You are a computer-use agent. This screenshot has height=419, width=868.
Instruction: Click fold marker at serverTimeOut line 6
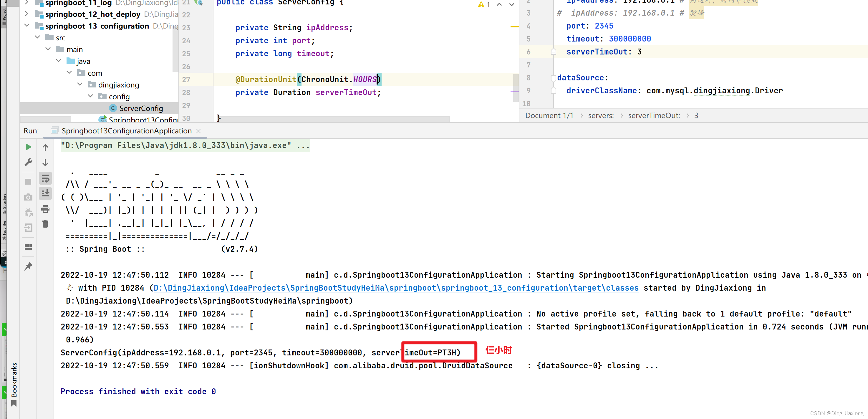coord(553,52)
